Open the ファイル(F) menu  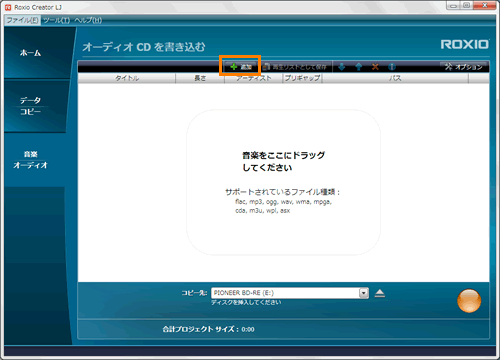pos(22,20)
